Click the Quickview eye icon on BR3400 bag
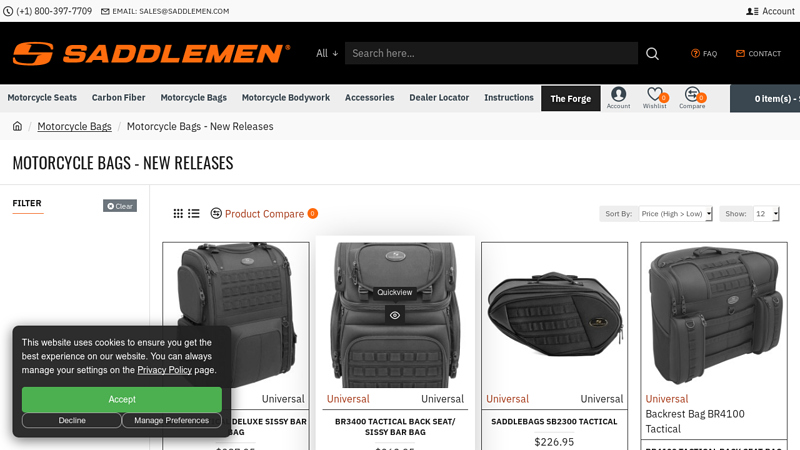 [395, 315]
